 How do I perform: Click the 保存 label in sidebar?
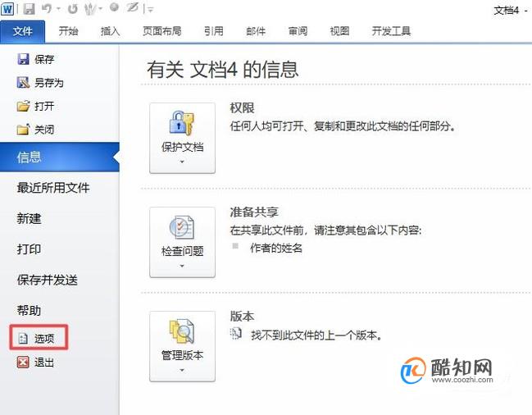44,60
